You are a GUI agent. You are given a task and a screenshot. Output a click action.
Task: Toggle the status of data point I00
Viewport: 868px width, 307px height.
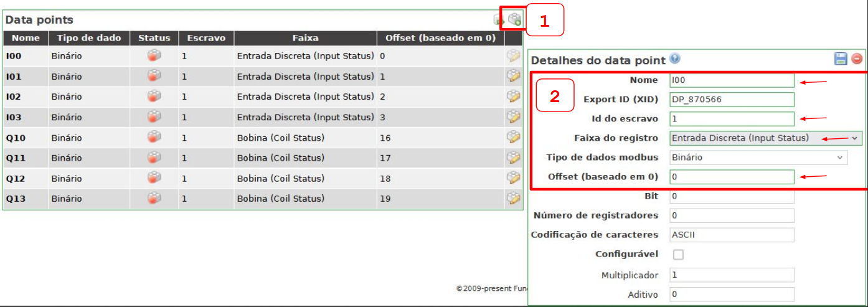(x=154, y=56)
